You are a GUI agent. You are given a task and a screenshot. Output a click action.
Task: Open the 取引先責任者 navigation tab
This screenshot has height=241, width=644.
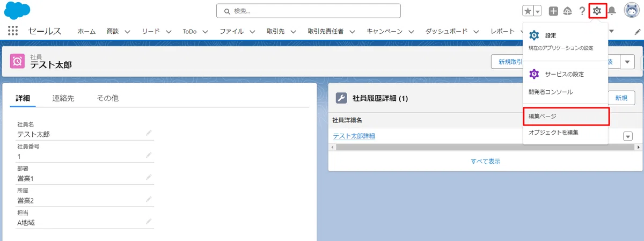pos(326,32)
